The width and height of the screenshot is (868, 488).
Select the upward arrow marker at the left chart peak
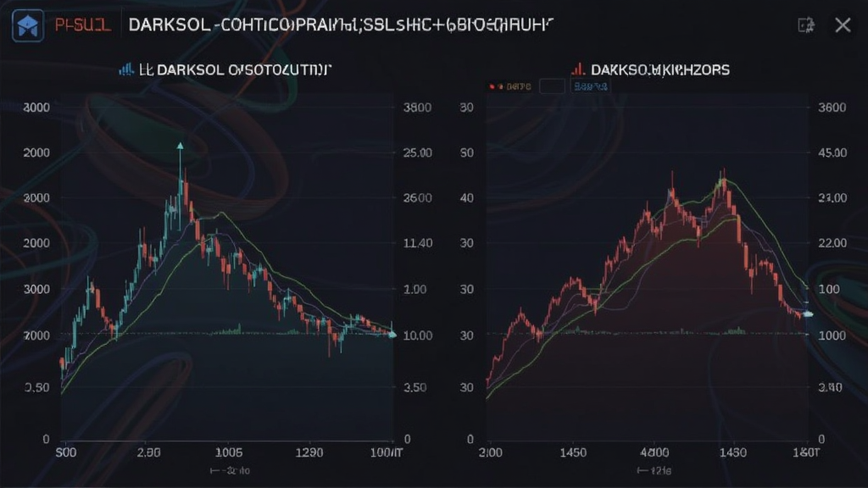[180, 146]
